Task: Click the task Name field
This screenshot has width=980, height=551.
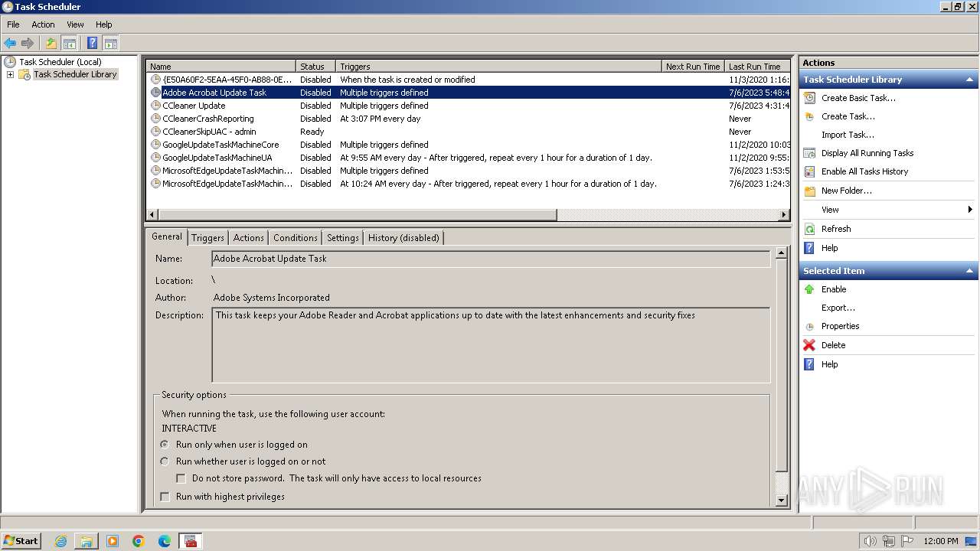Action: (x=491, y=259)
